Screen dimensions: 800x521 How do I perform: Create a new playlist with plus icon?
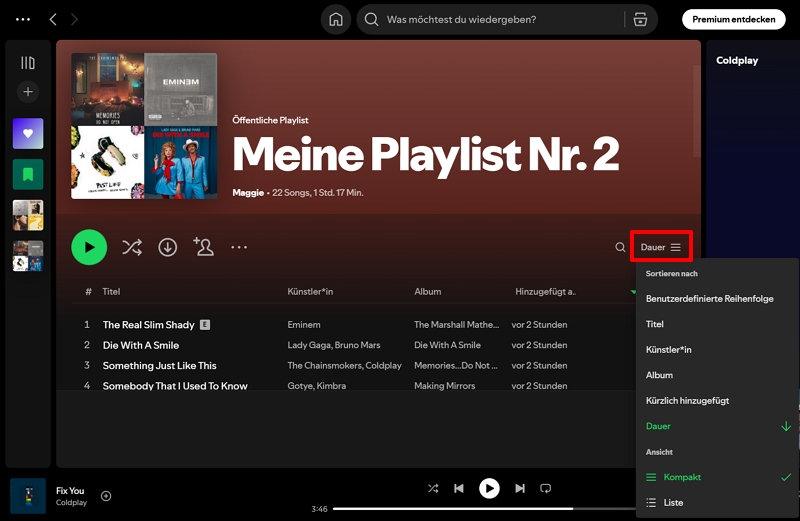[x=28, y=92]
